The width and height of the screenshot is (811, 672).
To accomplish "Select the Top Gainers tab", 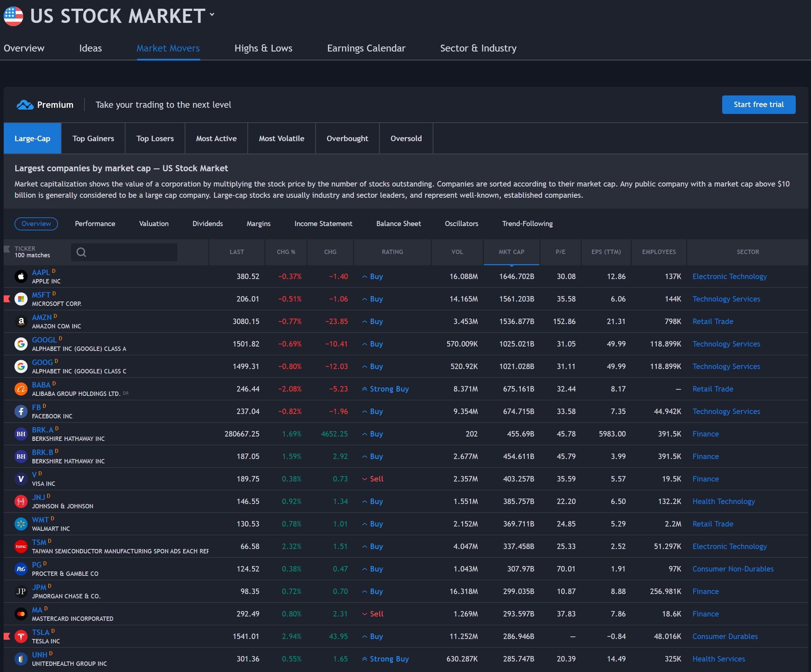I will [93, 138].
